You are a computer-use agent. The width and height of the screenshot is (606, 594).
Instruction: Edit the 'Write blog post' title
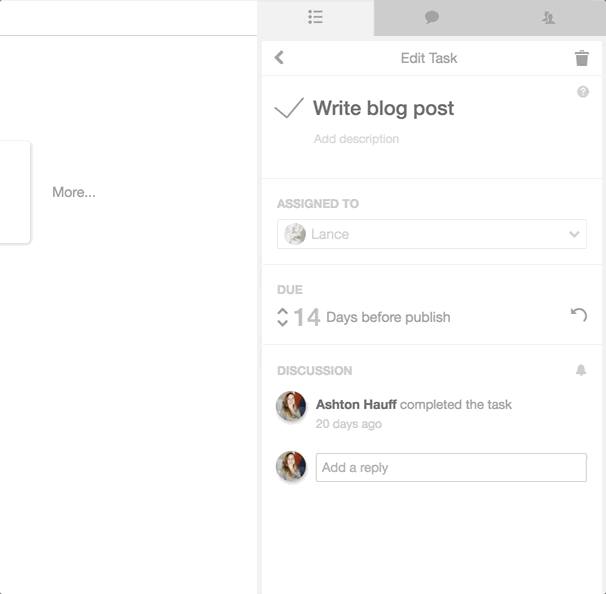click(x=383, y=108)
